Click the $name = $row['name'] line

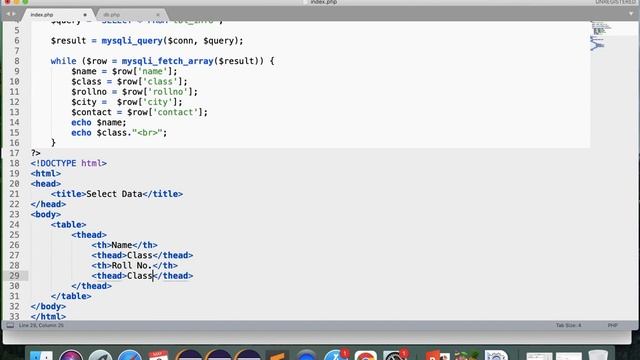(x=124, y=71)
